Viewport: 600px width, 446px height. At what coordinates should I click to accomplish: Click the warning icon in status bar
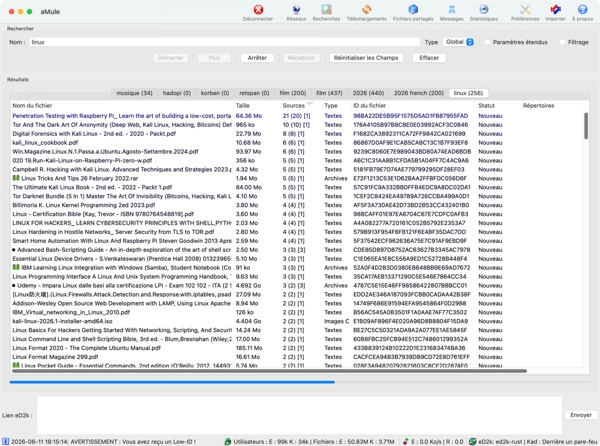(5, 441)
